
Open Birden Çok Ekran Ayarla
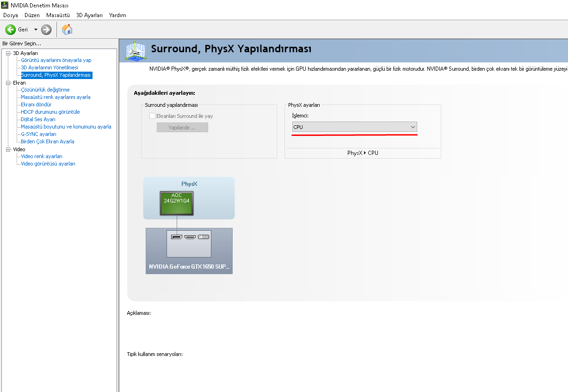[48, 141]
